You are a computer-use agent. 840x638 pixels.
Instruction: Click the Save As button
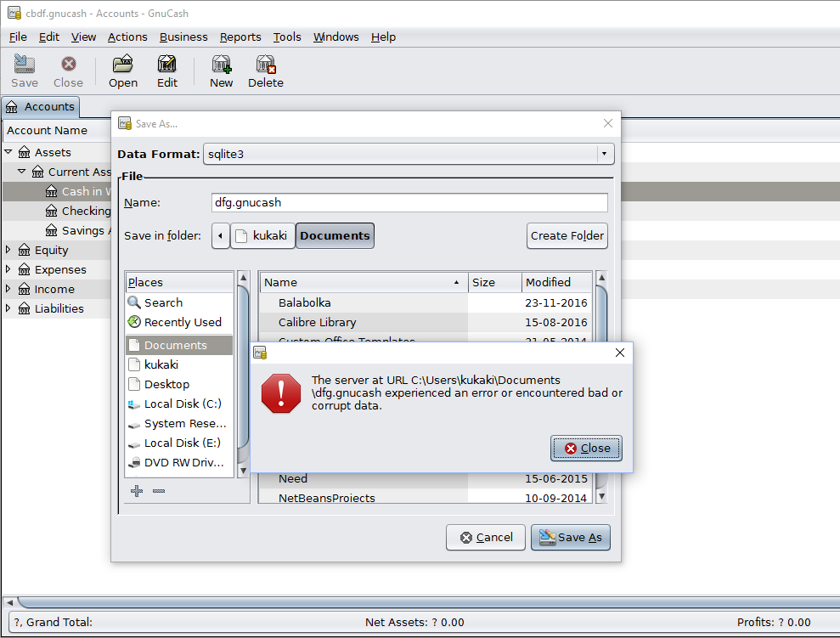coord(571,537)
